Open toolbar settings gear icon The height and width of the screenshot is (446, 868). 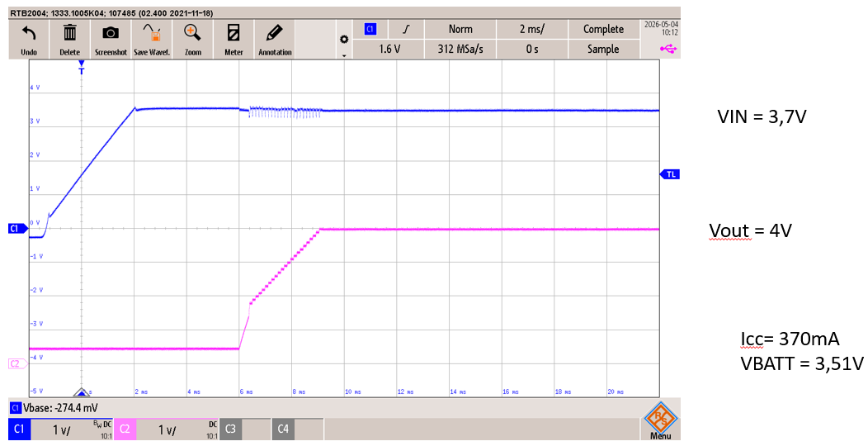(344, 40)
